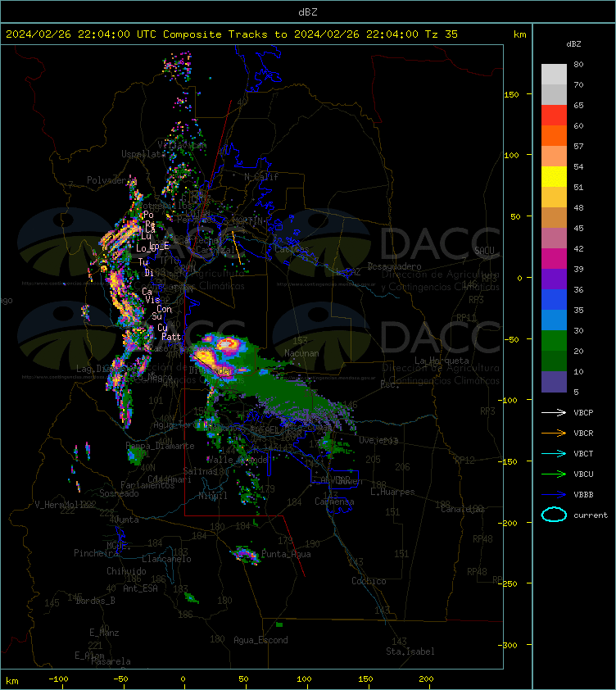Click the Uspallata map label

[x=143, y=154]
